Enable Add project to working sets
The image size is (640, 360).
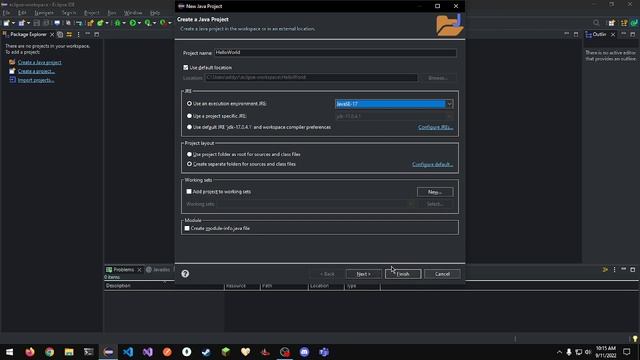coord(189,191)
